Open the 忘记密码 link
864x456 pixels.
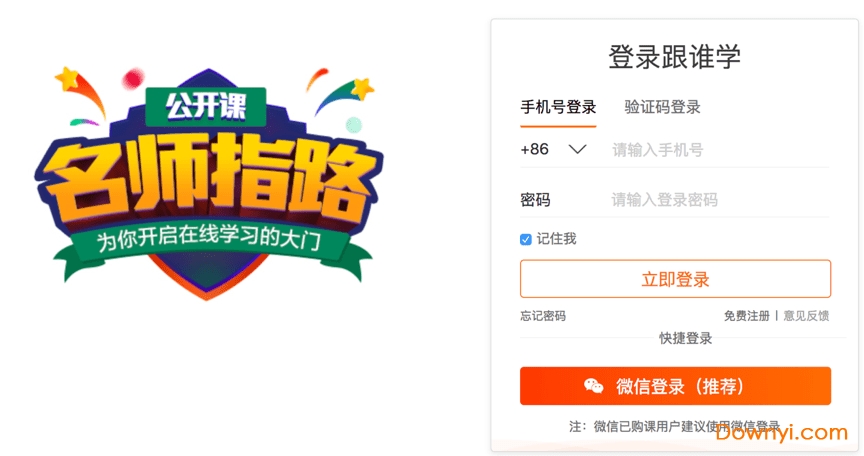point(543,316)
